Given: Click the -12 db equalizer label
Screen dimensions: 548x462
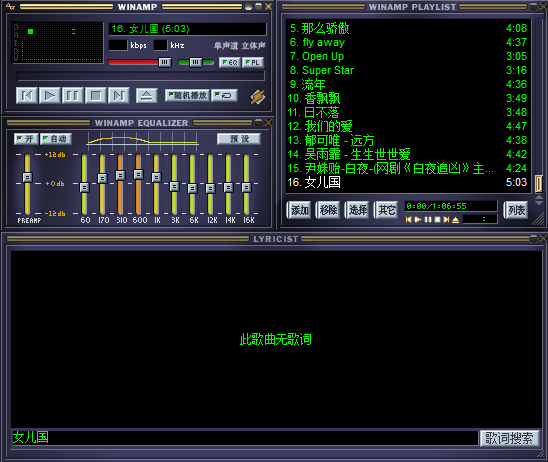Looking at the screenshot, I should click(55, 213).
